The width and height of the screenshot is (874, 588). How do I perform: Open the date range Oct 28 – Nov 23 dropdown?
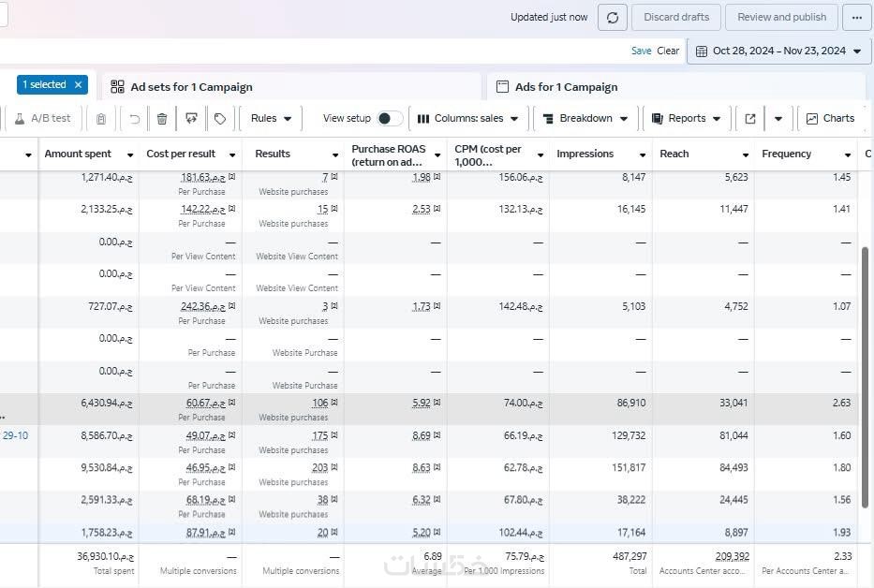pos(778,51)
